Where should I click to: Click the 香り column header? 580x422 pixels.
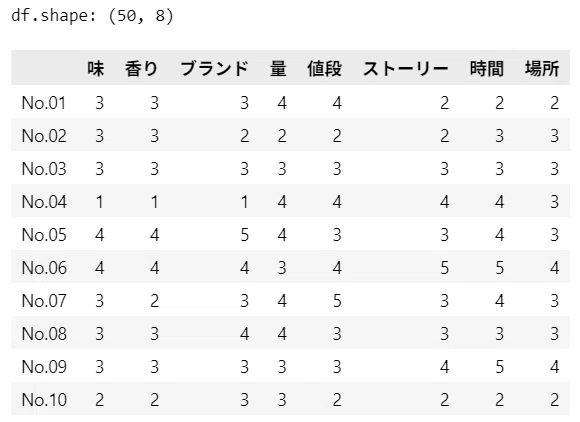(x=141, y=69)
